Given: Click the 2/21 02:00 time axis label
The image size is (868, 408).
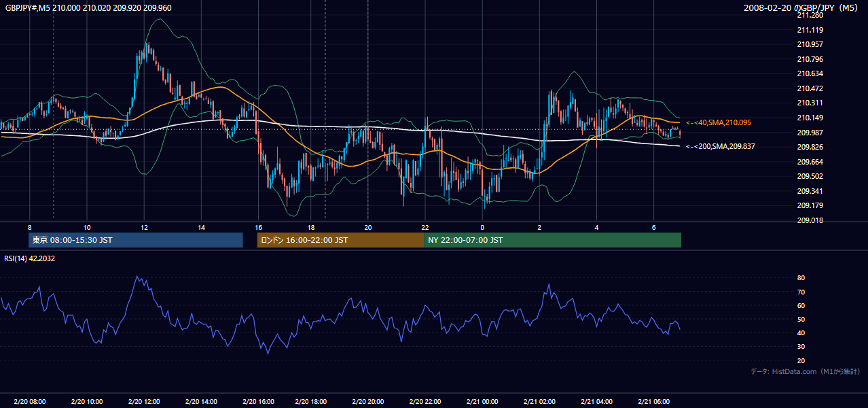Looking at the screenshot, I should 539,401.
